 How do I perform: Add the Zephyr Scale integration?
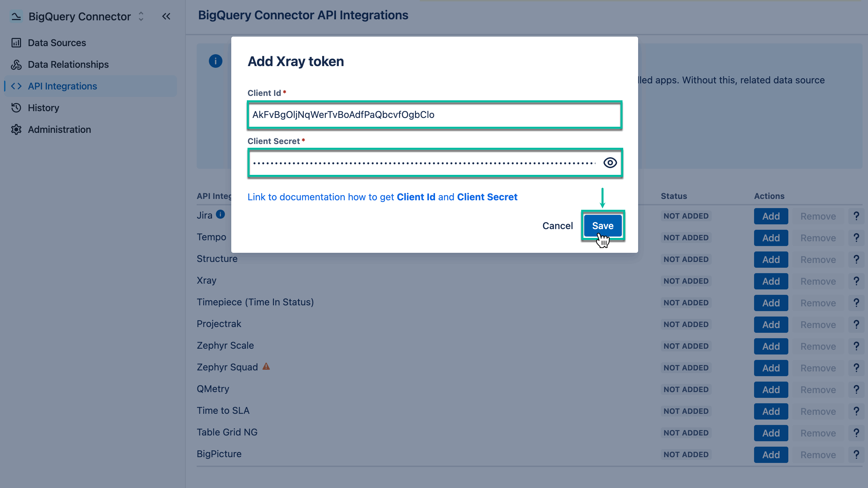pyautogui.click(x=771, y=346)
